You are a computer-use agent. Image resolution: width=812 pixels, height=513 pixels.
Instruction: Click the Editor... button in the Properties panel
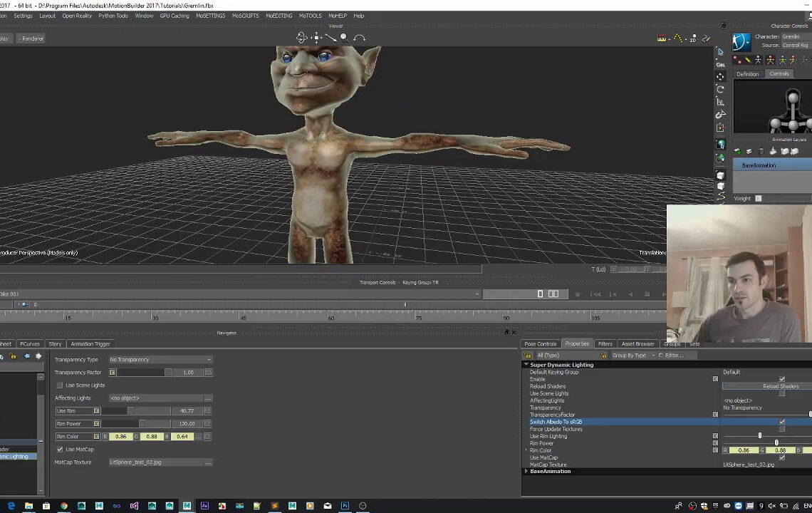tap(675, 355)
